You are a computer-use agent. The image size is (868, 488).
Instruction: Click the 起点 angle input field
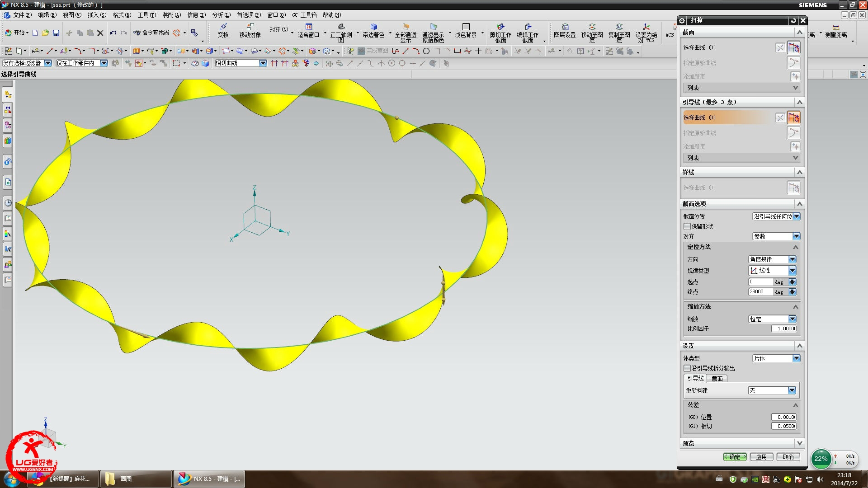tap(760, 282)
